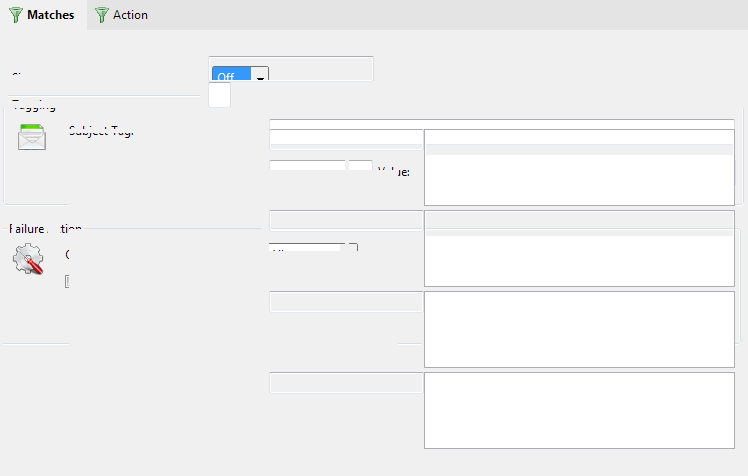Click the blue-text field in Failure action row

click(x=307, y=249)
